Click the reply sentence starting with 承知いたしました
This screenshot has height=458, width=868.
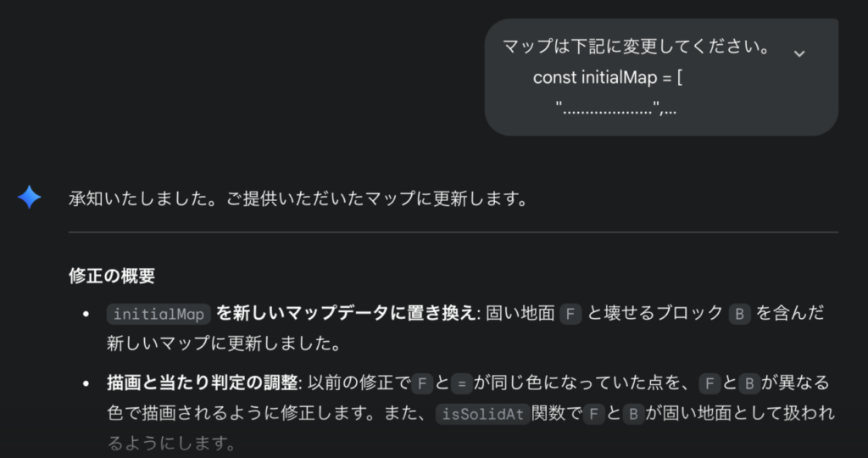pos(299,198)
